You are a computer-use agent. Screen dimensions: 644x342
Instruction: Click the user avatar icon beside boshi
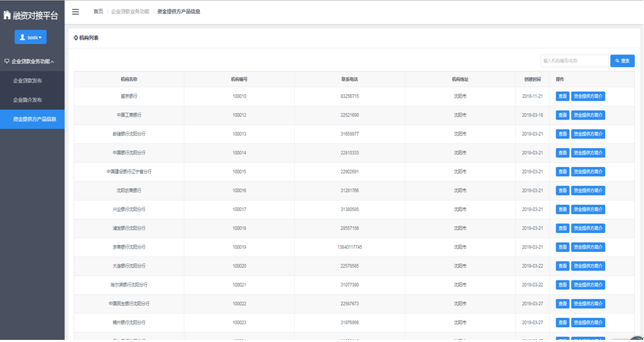[x=23, y=38]
